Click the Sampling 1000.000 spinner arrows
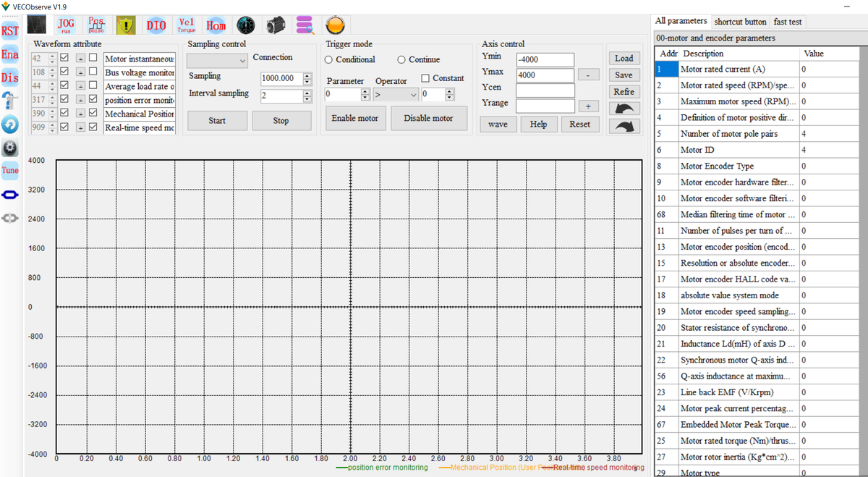This screenshot has width=868, height=477. click(x=307, y=78)
